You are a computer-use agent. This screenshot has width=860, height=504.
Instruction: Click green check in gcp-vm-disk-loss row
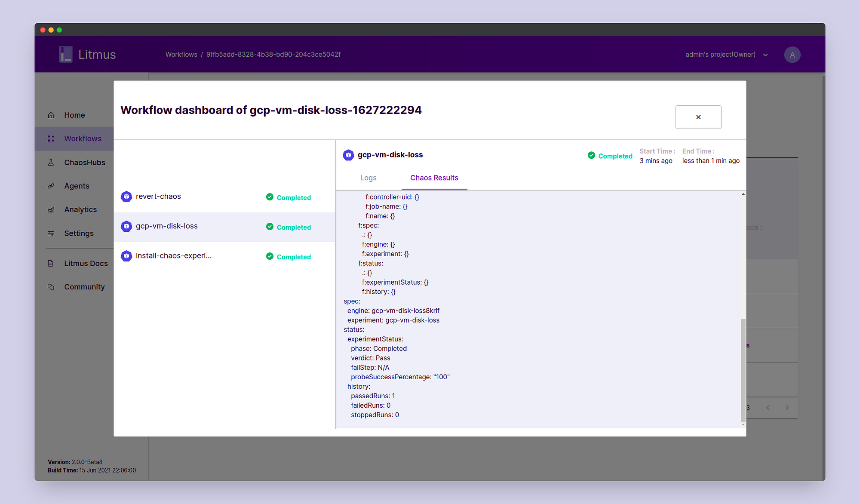click(270, 227)
